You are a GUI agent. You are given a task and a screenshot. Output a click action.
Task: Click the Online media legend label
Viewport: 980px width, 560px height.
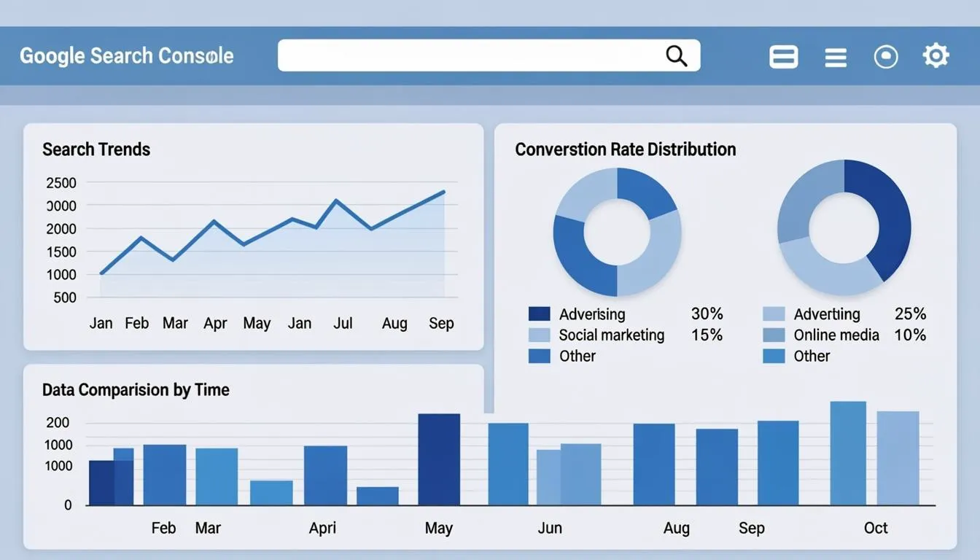[836, 335]
